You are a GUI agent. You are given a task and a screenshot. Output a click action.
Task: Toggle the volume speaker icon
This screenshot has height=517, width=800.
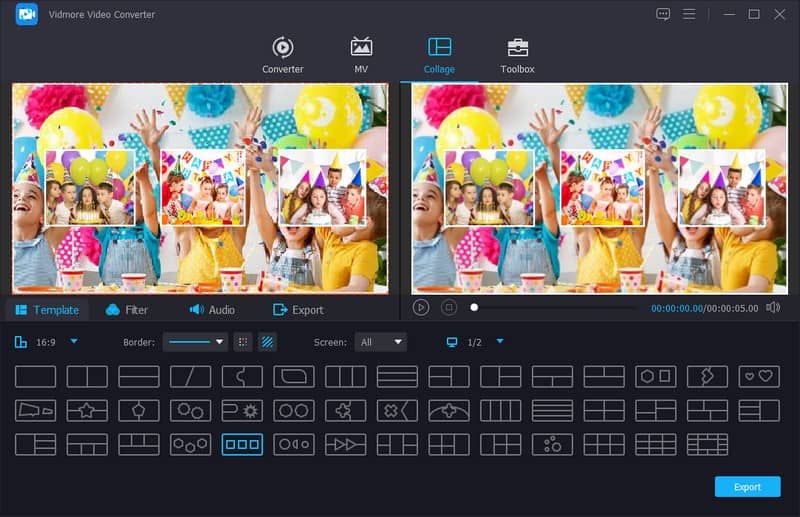tap(773, 307)
